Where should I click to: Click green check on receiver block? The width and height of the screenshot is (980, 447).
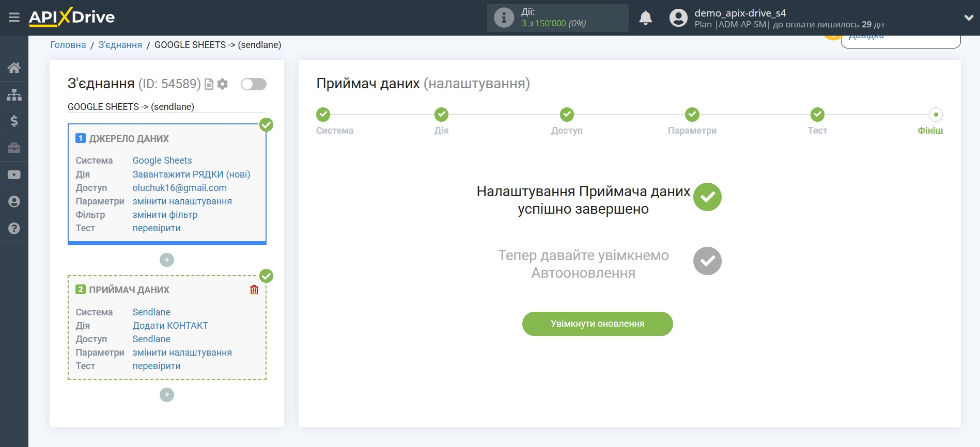pyautogui.click(x=266, y=276)
